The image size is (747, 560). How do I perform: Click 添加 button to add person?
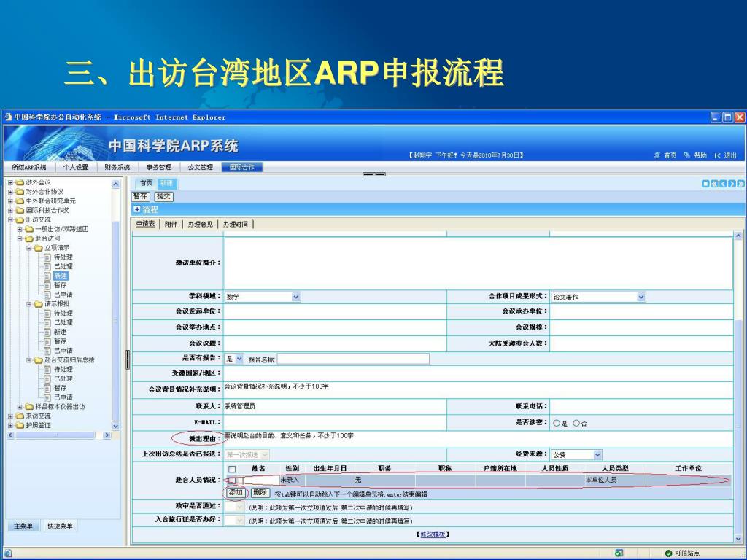point(236,493)
